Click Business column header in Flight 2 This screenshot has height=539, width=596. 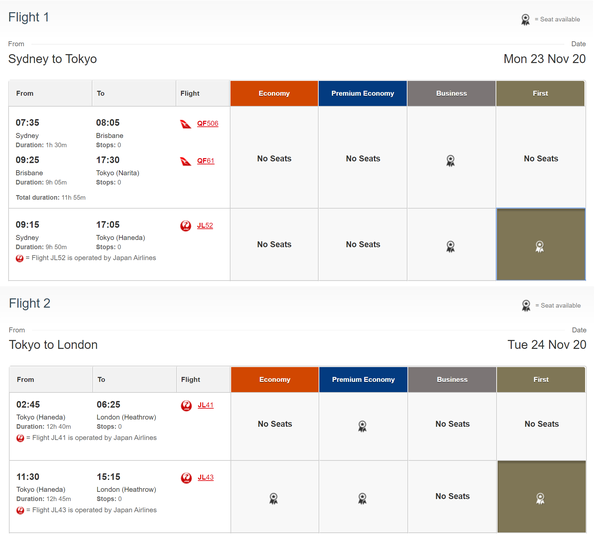[x=452, y=380]
